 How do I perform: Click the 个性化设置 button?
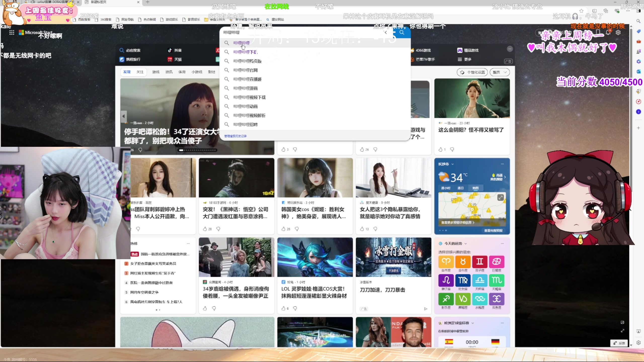click(x=472, y=72)
